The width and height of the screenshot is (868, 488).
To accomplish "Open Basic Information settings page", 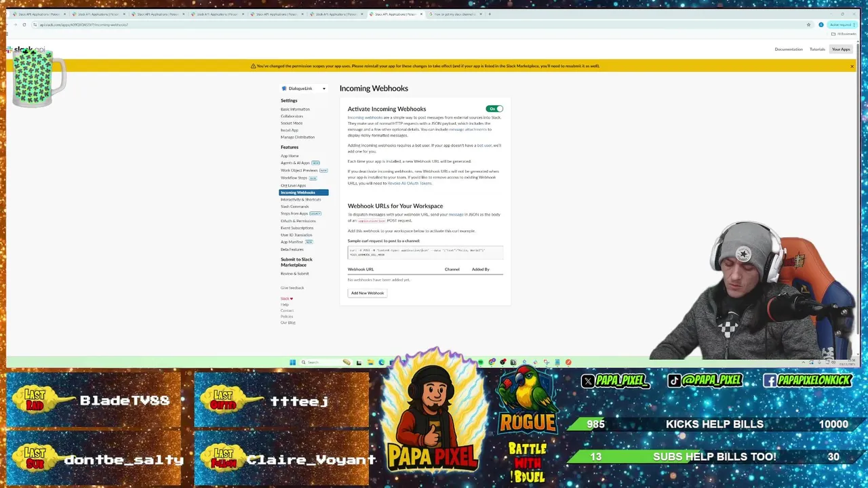I will pos(295,109).
